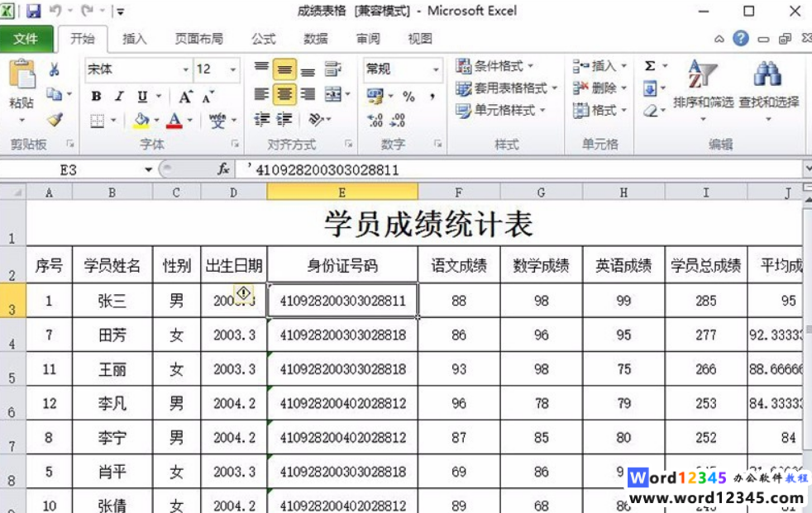Screen dimensions: 812x513
Task: Click the Accounting Number Format icon
Action: pos(375,96)
